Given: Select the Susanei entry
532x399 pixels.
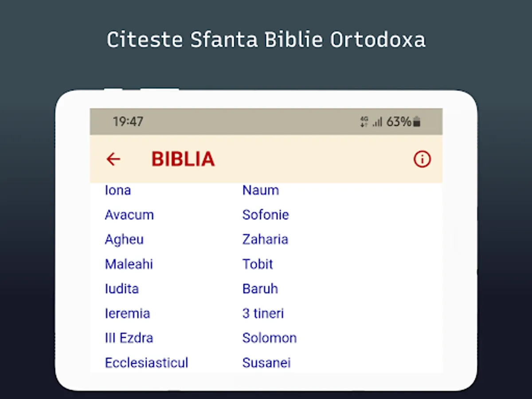Looking at the screenshot, I should (x=266, y=363).
